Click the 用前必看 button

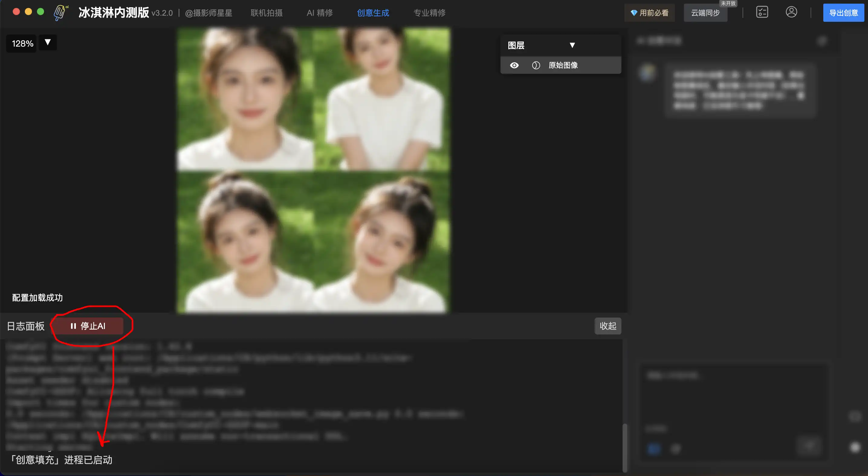(x=649, y=13)
